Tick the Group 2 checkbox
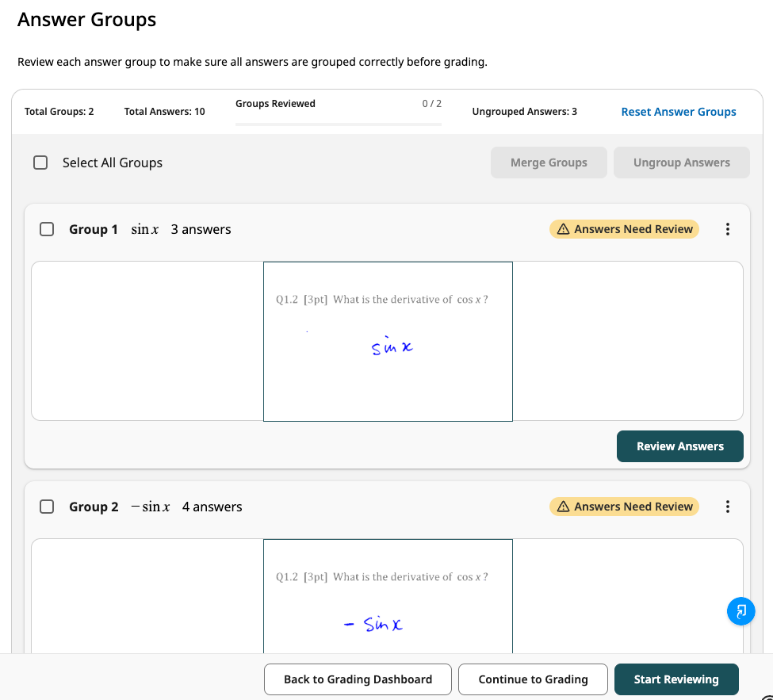Screen dimensions: 773x700 point(47,507)
